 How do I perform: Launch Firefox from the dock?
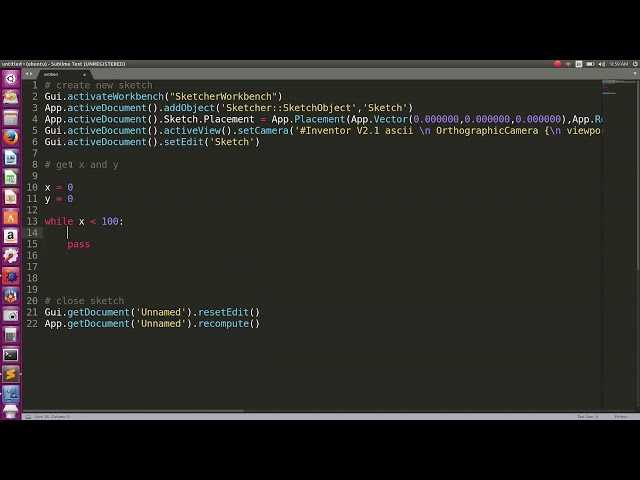(x=10, y=137)
